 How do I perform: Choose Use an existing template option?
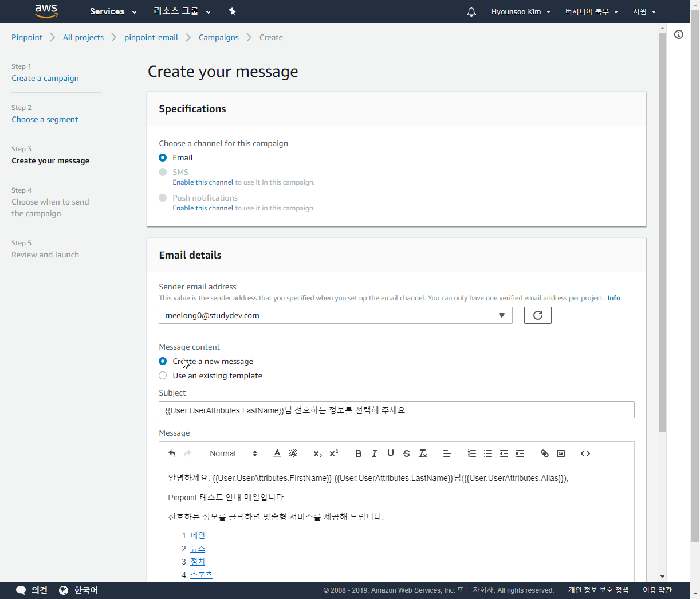163,375
